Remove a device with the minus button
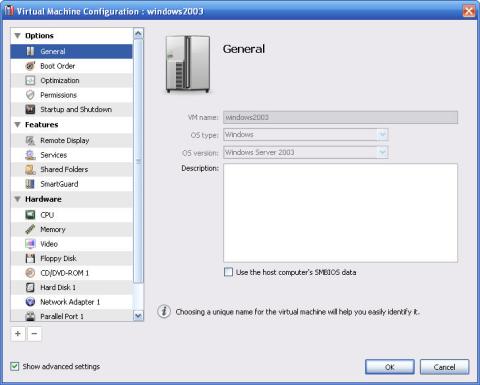The image size is (480, 385). [34, 334]
